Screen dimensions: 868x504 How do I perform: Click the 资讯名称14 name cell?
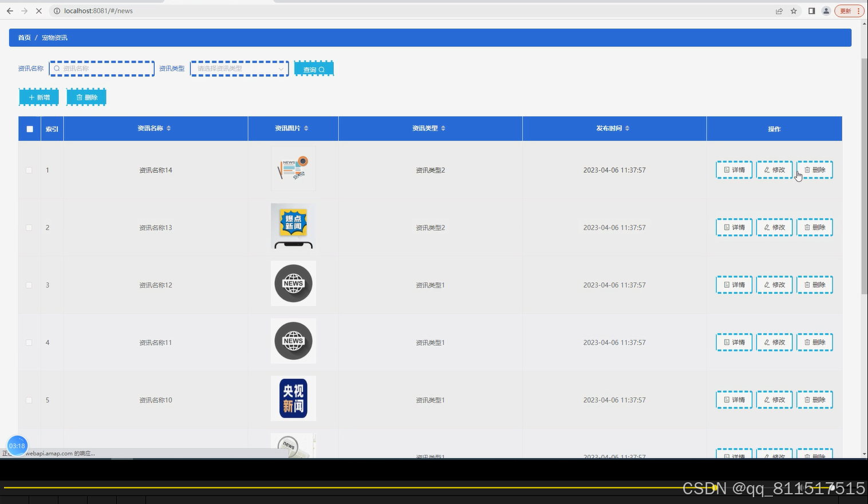click(x=156, y=170)
